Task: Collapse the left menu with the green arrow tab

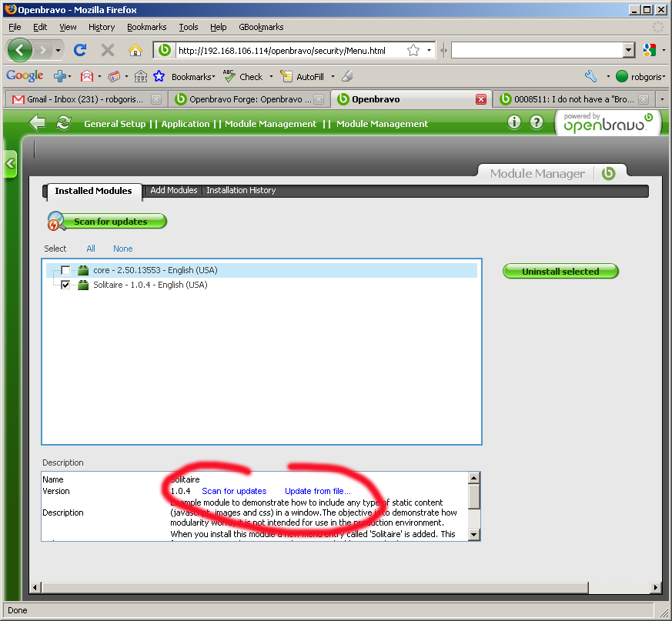Action: 10,163
